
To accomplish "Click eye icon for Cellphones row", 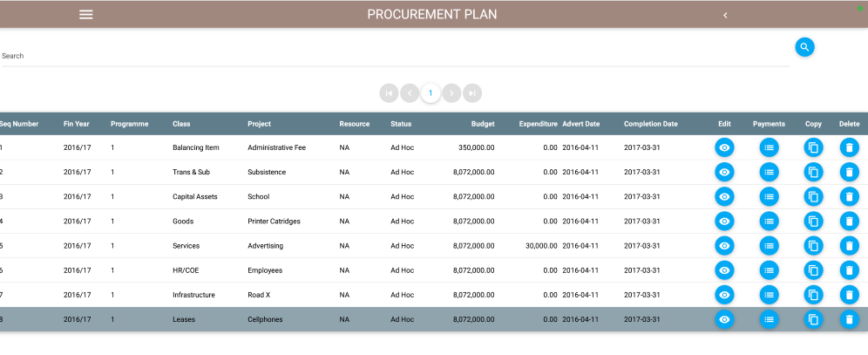I will (x=724, y=320).
